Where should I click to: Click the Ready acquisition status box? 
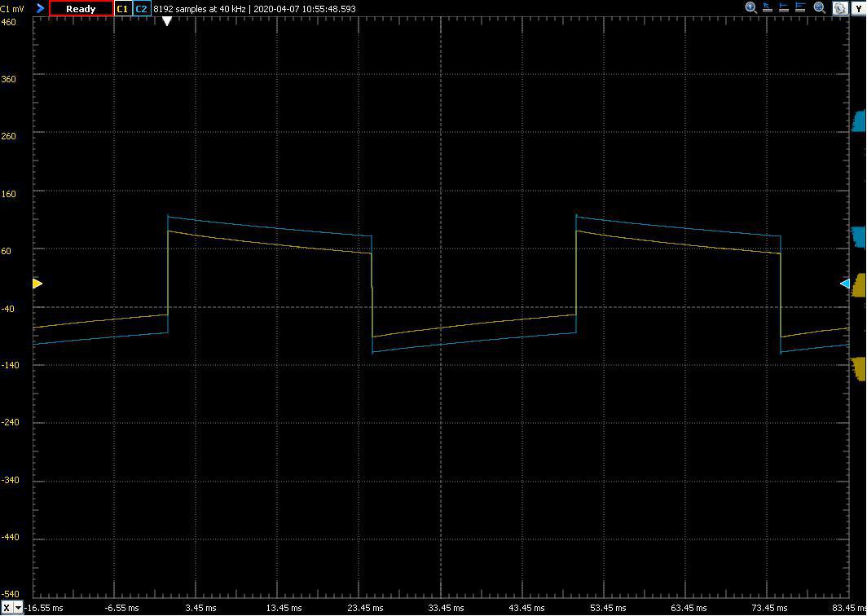coord(81,8)
